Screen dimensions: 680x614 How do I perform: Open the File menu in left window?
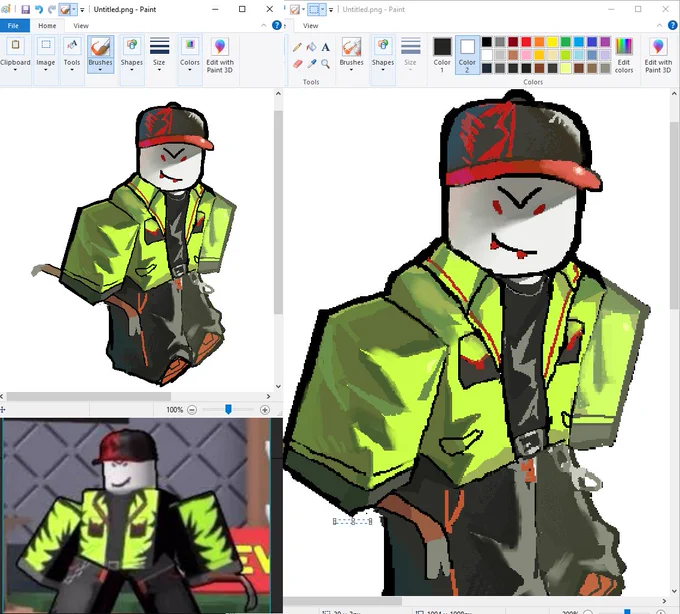pyautogui.click(x=14, y=26)
